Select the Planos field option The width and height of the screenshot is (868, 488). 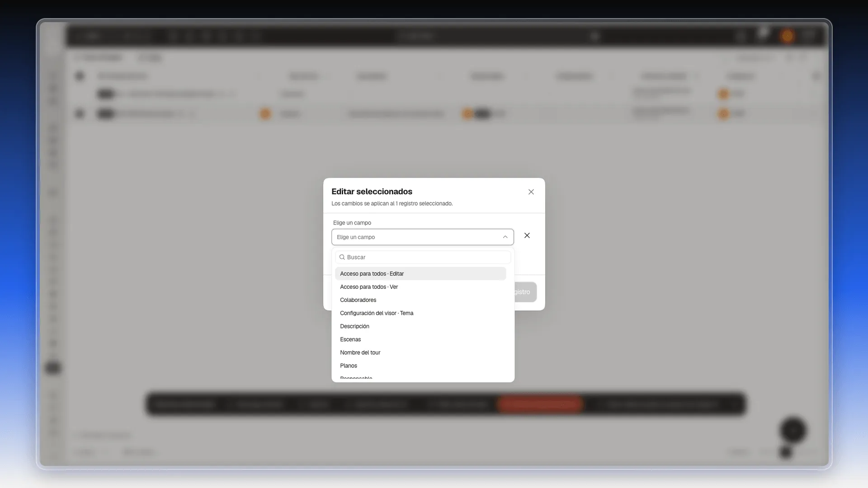[x=420, y=366]
